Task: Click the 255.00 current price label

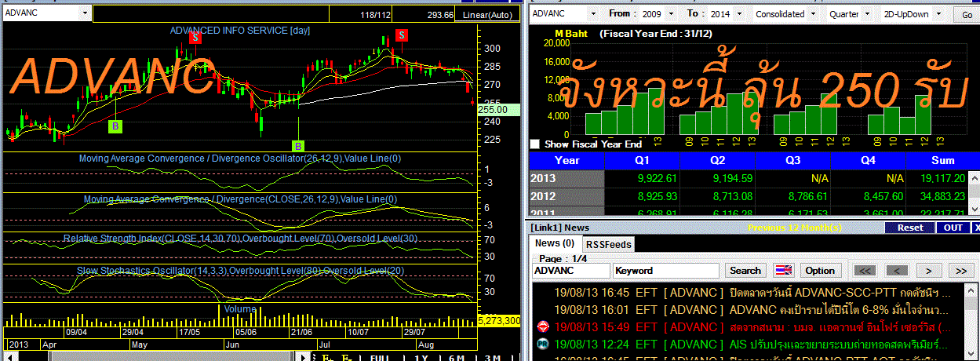Action: (498, 110)
